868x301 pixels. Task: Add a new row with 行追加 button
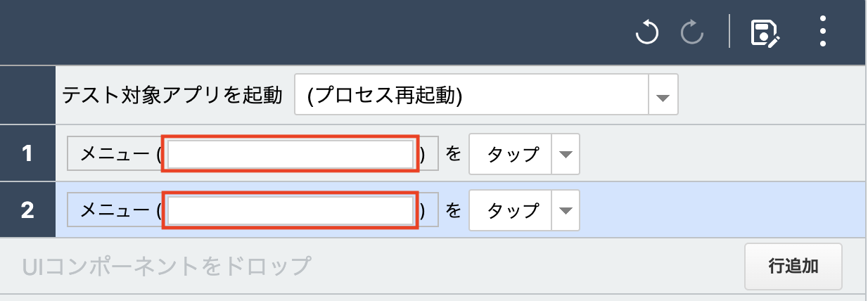(x=793, y=267)
